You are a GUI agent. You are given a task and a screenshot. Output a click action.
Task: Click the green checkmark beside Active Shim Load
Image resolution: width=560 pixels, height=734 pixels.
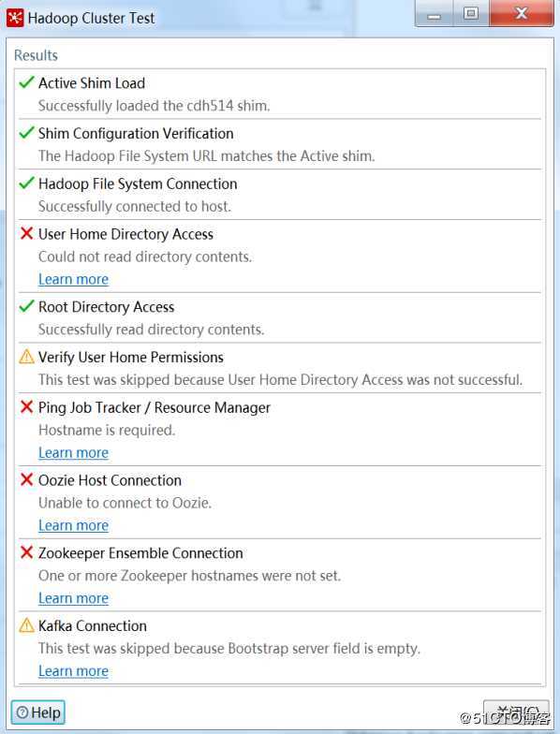tap(26, 82)
